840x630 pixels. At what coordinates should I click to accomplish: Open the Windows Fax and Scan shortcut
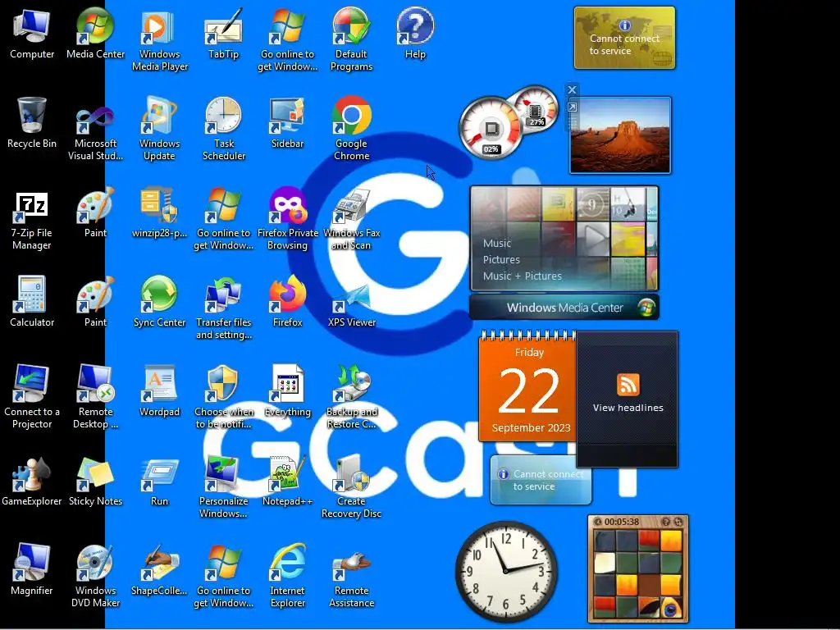click(x=351, y=220)
